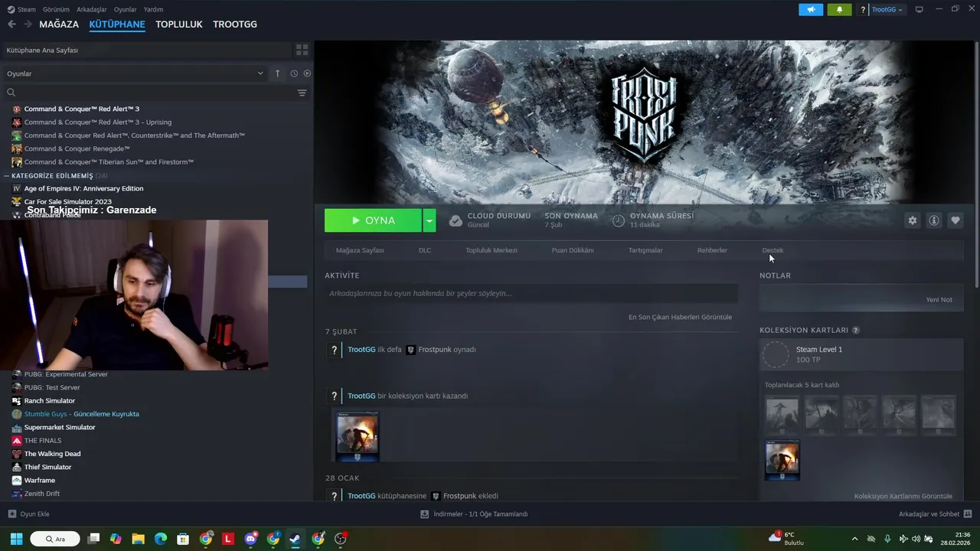Click the Windows Start button
Viewport: 980px width, 551px height.
point(16,539)
